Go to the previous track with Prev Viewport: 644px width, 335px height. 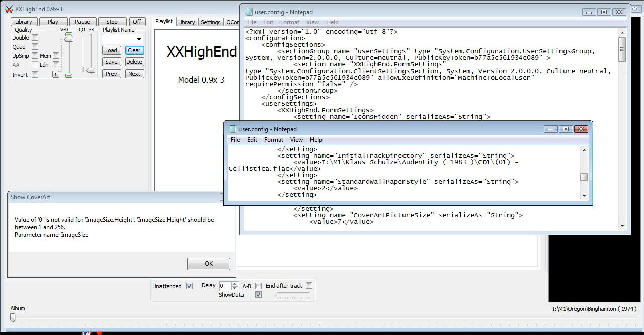(x=111, y=74)
